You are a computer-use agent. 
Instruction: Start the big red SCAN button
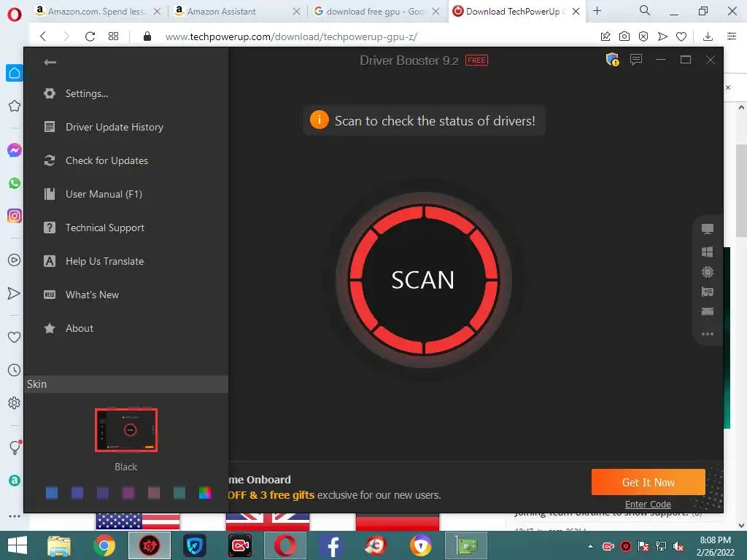click(x=424, y=280)
